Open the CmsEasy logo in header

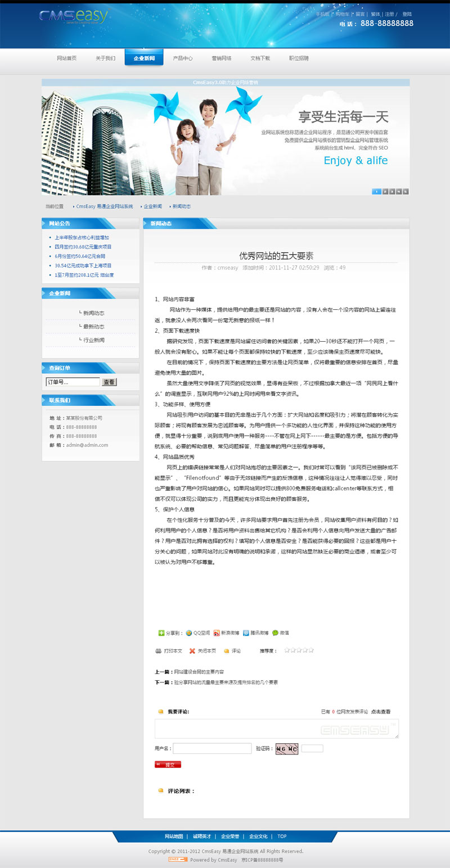(x=73, y=17)
